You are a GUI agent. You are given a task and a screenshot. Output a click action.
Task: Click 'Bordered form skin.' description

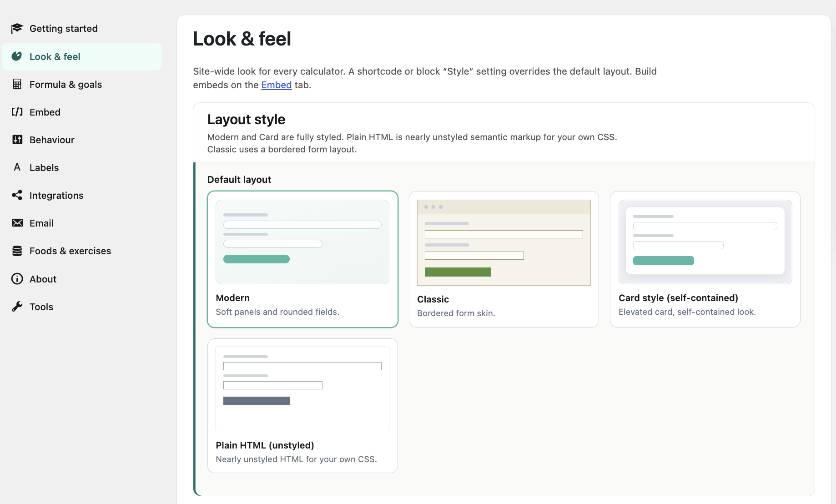456,313
